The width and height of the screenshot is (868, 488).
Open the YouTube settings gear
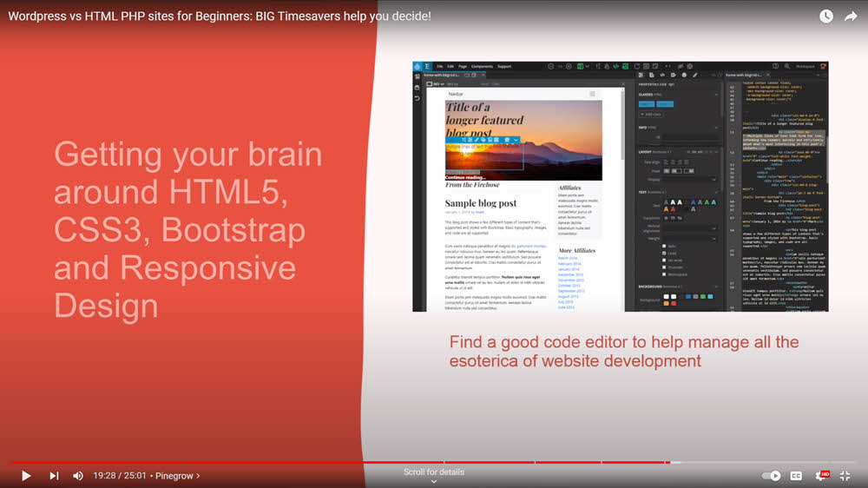point(820,476)
